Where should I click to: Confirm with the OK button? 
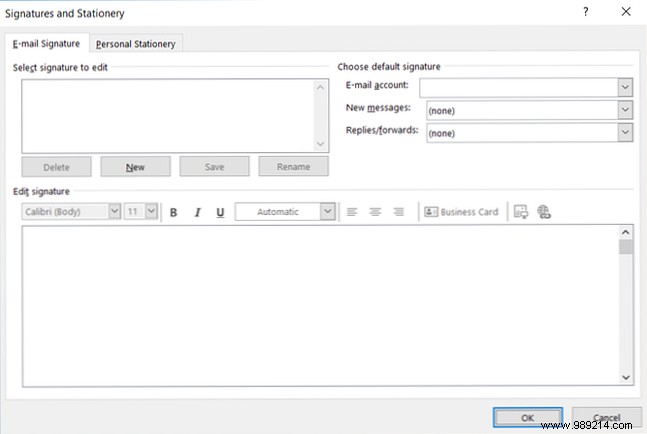tap(528, 417)
